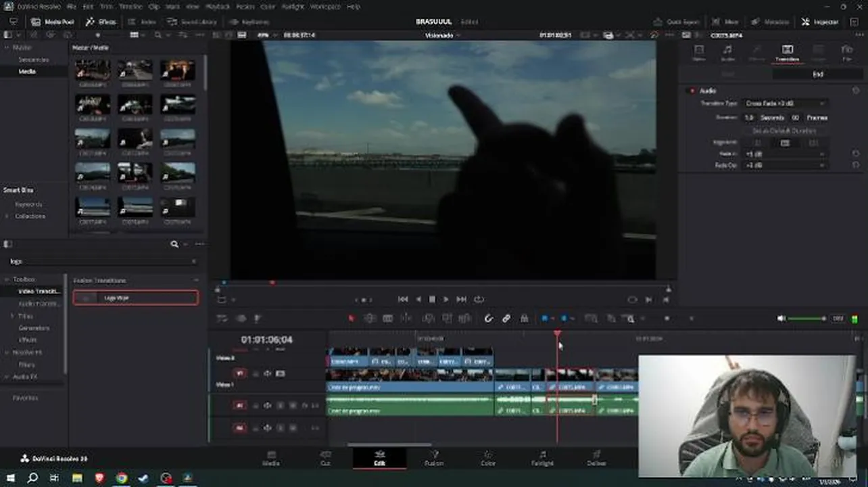Toggle lock on video track V1
This screenshot has height=487, width=868.
click(x=256, y=373)
